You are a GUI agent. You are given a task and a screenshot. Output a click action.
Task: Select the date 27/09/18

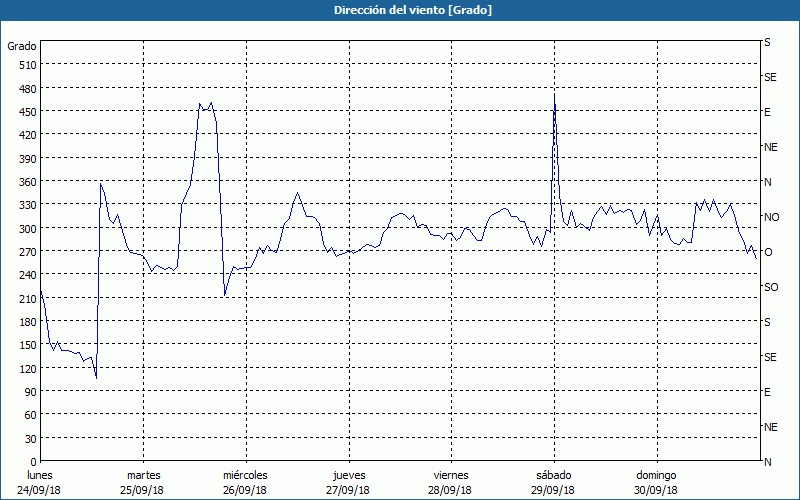coord(348,490)
